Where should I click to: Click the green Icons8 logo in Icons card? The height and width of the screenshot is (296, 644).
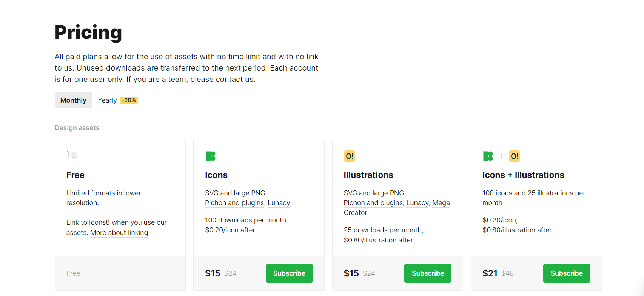(x=210, y=156)
